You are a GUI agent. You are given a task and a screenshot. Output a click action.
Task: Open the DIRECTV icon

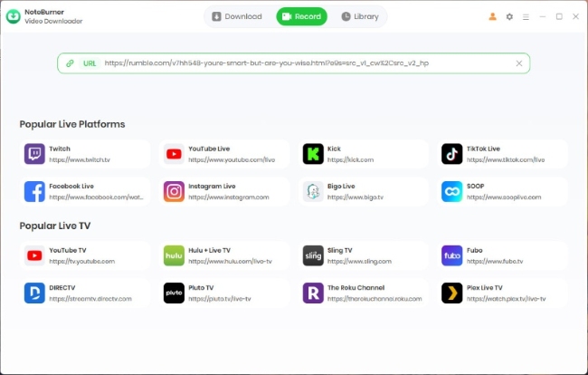coord(34,293)
